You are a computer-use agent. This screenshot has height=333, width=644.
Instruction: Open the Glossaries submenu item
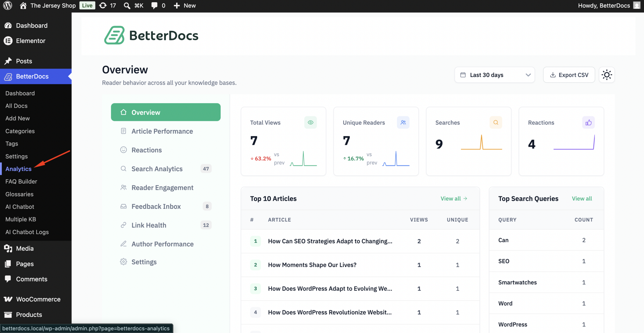click(19, 194)
